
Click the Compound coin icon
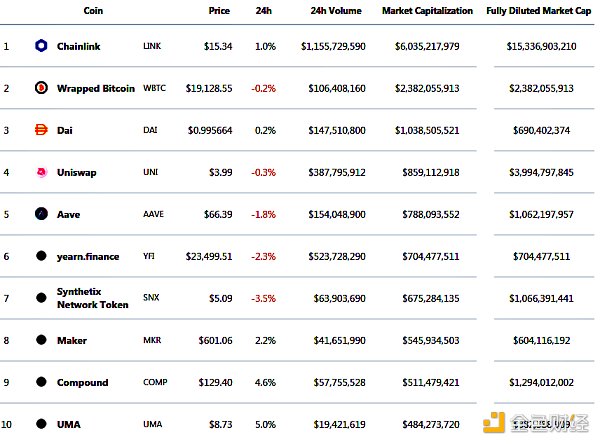click(x=41, y=382)
